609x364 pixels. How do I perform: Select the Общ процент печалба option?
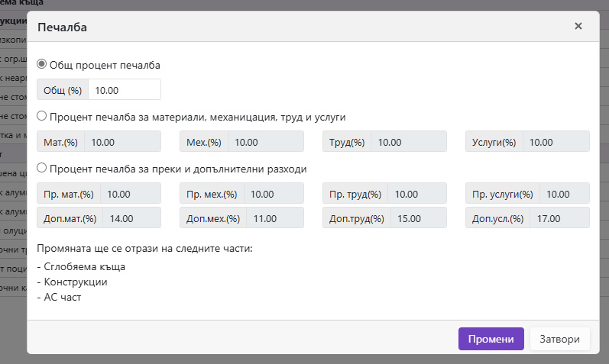42,65
